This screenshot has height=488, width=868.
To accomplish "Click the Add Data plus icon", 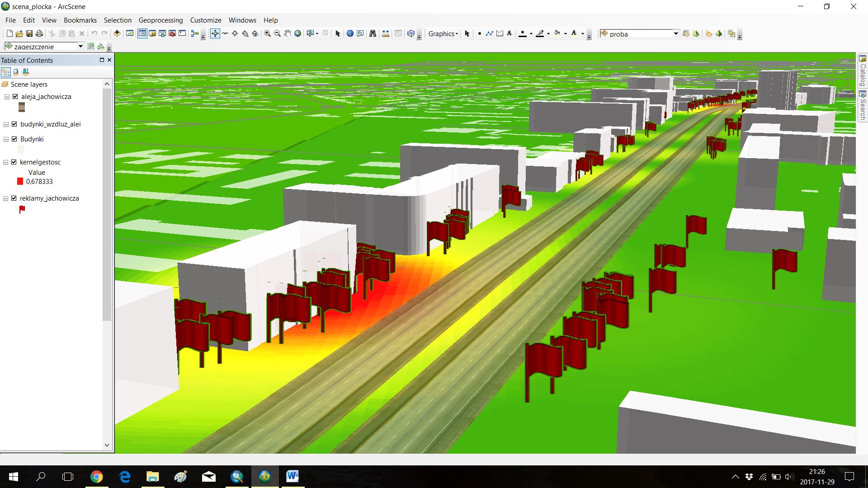I will 117,33.
